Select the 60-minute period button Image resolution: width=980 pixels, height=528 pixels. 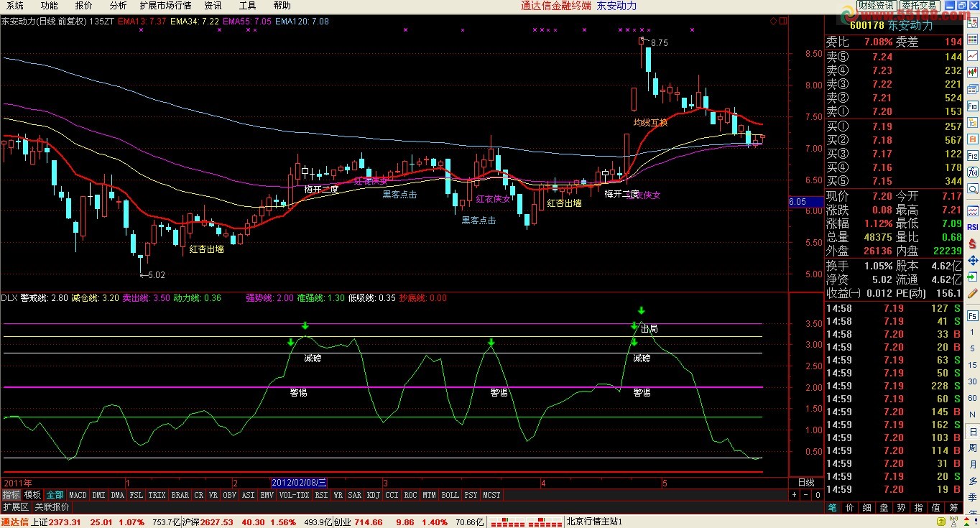972,399
